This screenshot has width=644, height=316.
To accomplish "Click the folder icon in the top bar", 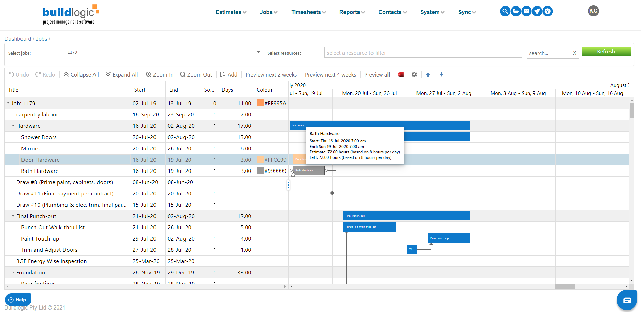I will (x=516, y=11).
